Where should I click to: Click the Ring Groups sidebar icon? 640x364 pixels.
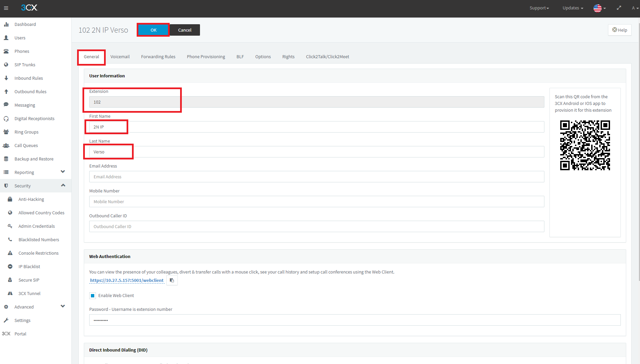(x=6, y=132)
